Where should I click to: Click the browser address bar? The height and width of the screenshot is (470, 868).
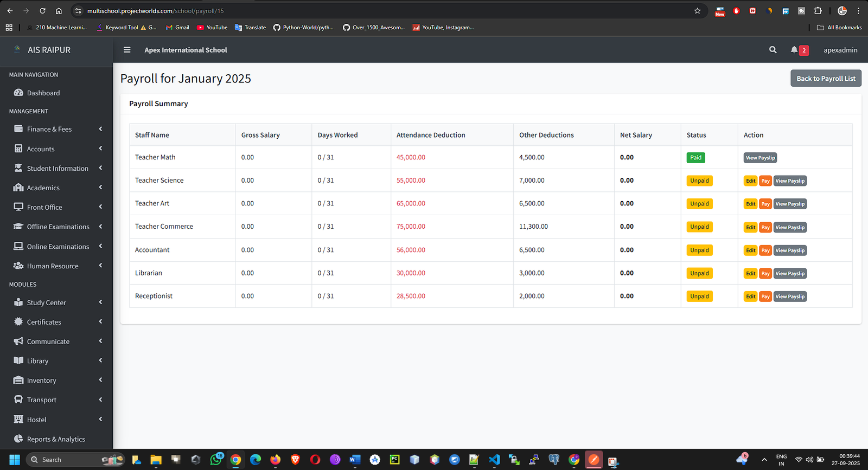tap(380, 11)
